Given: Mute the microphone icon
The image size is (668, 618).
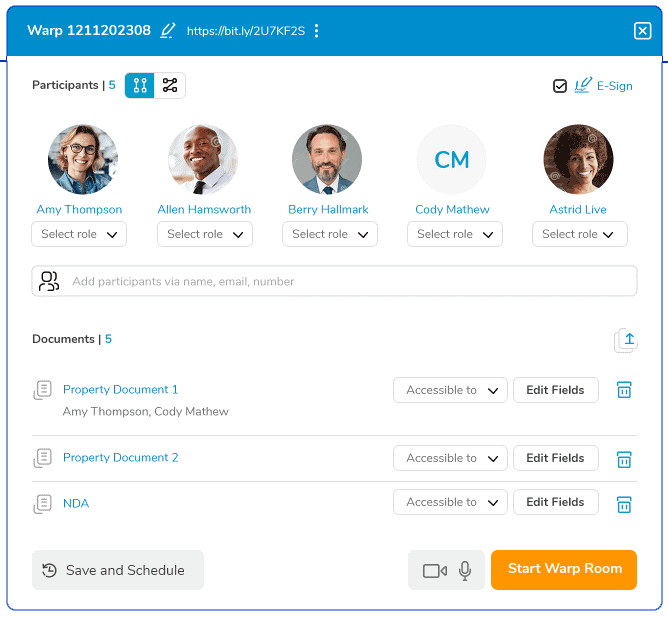Looking at the screenshot, I should pos(465,570).
